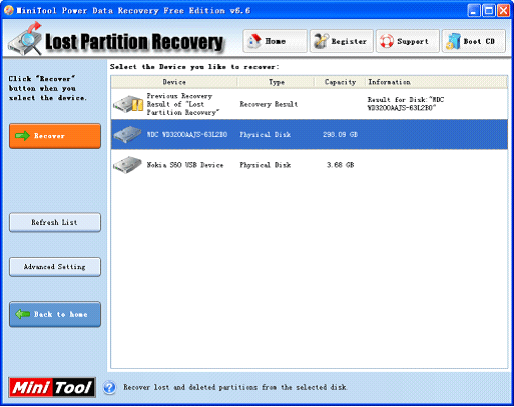Select Previous Recovery Result row text
The height and width of the screenshot is (407, 514).
[x=183, y=104]
